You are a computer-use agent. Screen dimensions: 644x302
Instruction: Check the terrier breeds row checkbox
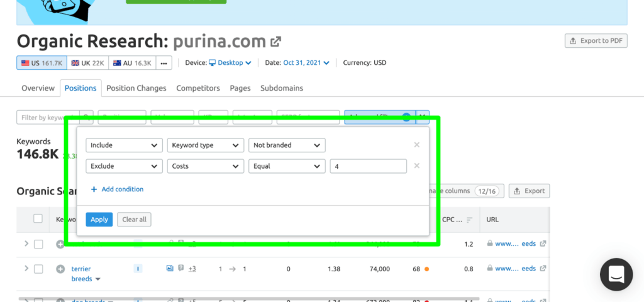(x=38, y=269)
